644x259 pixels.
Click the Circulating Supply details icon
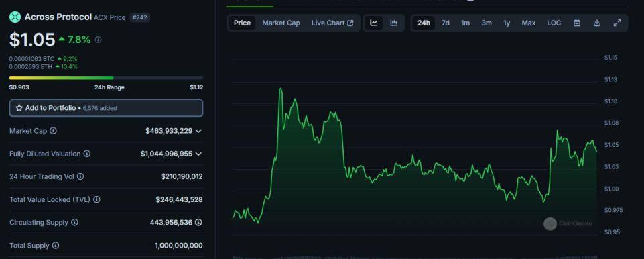tap(198, 222)
